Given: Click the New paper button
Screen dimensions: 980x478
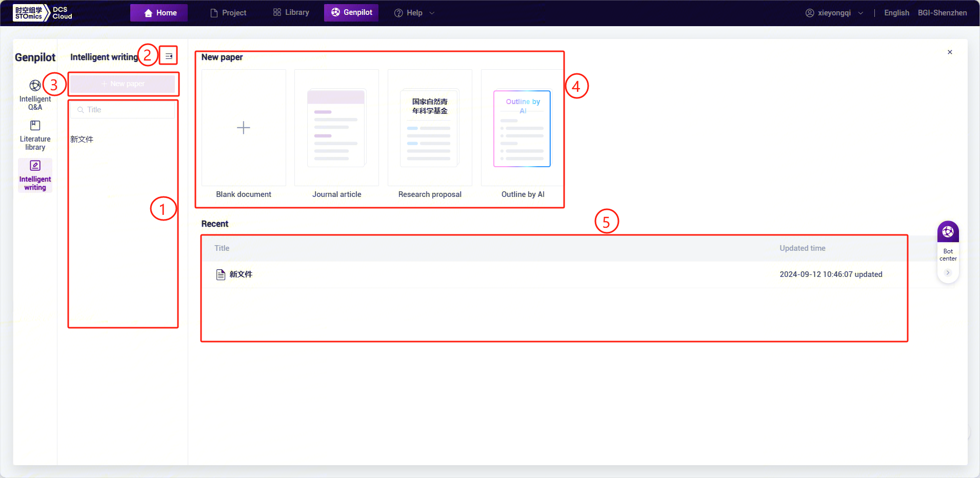Looking at the screenshot, I should pos(123,84).
